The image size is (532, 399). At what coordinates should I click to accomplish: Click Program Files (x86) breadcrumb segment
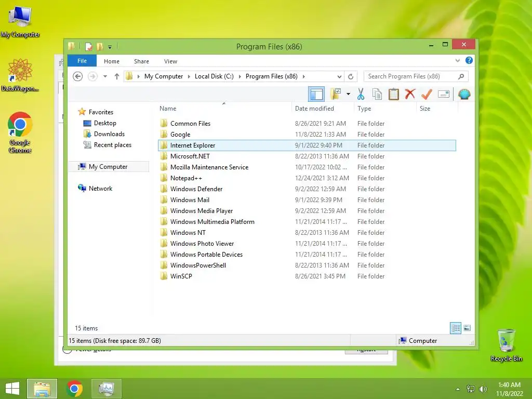point(271,76)
